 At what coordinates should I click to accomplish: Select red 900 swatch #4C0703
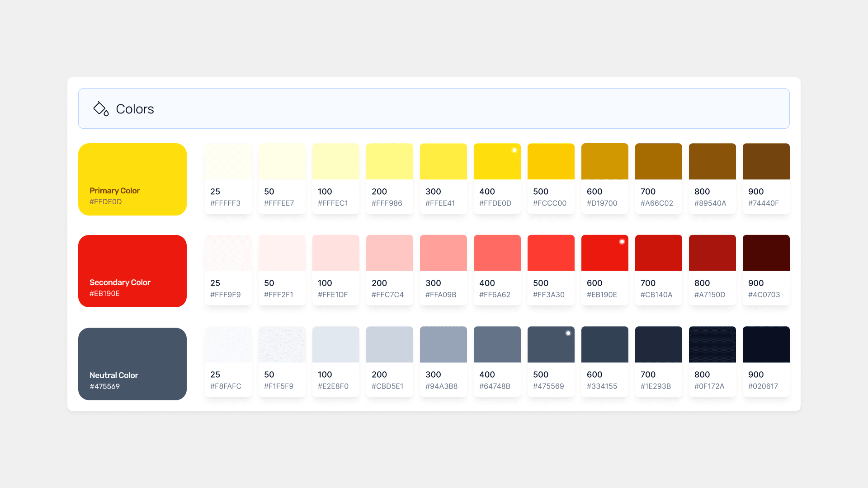tap(766, 253)
